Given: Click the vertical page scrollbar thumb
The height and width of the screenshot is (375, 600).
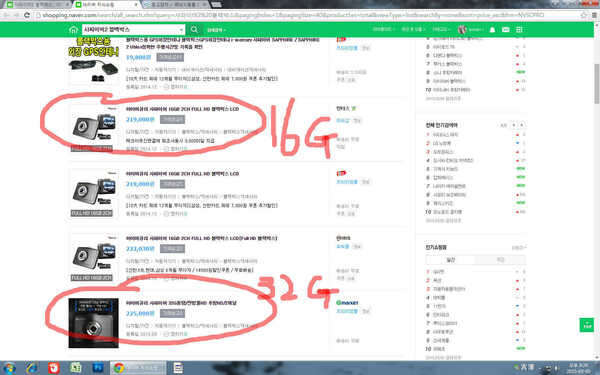Looking at the screenshot, I should tap(597, 83).
